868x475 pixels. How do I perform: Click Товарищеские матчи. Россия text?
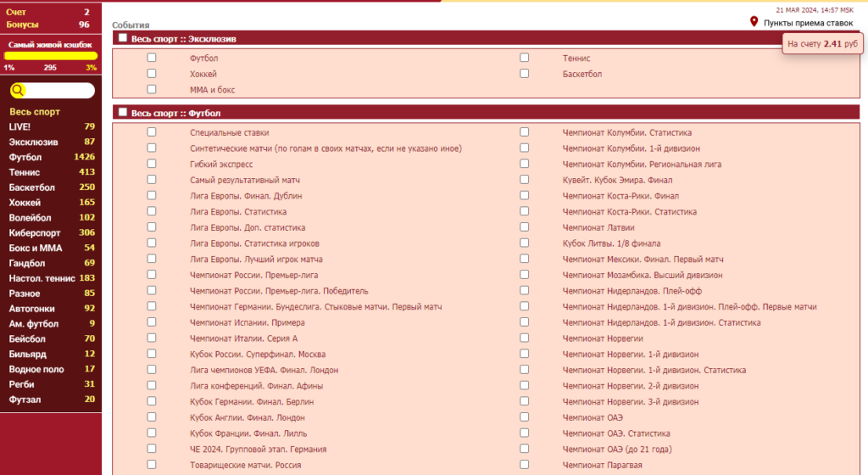245,465
